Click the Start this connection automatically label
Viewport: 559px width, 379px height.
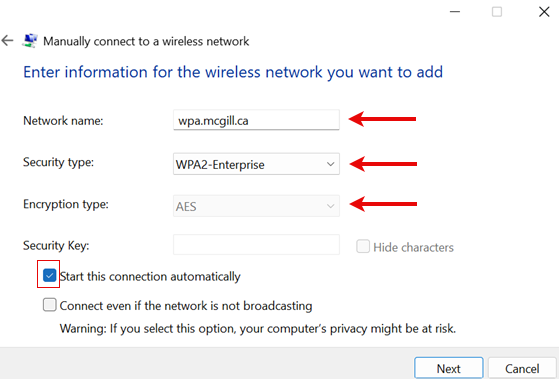click(x=150, y=277)
